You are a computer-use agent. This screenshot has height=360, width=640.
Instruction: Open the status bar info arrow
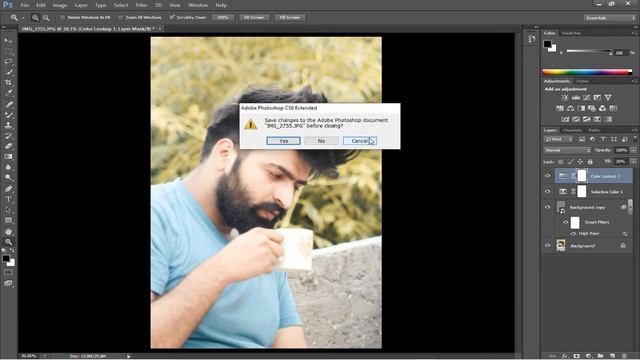[x=129, y=356]
